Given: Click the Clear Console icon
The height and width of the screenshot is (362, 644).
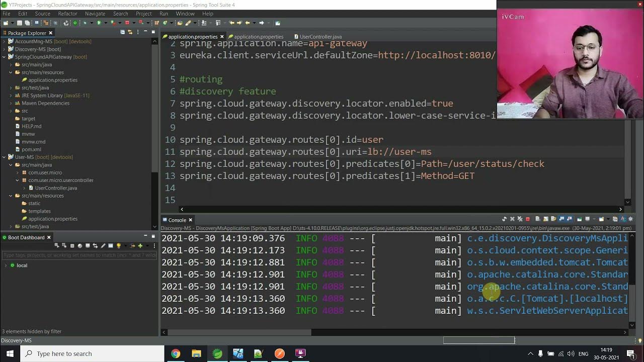Looking at the screenshot, I should click(x=538, y=219).
